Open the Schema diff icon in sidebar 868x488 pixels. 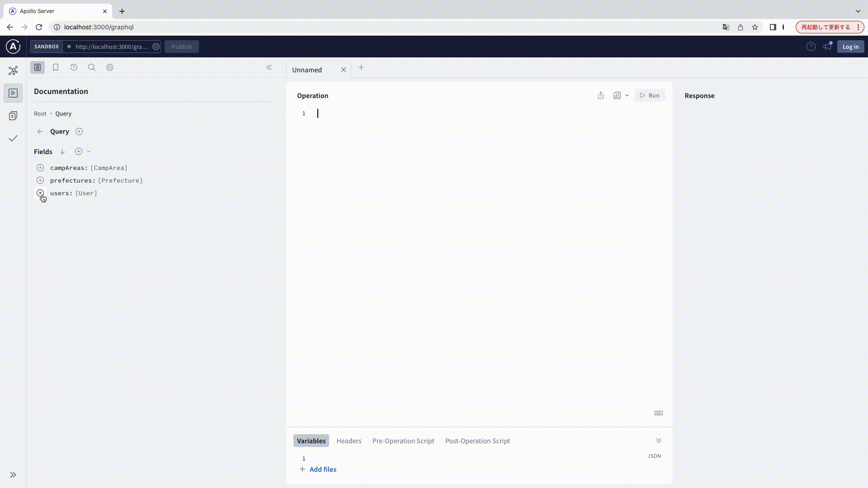click(13, 116)
